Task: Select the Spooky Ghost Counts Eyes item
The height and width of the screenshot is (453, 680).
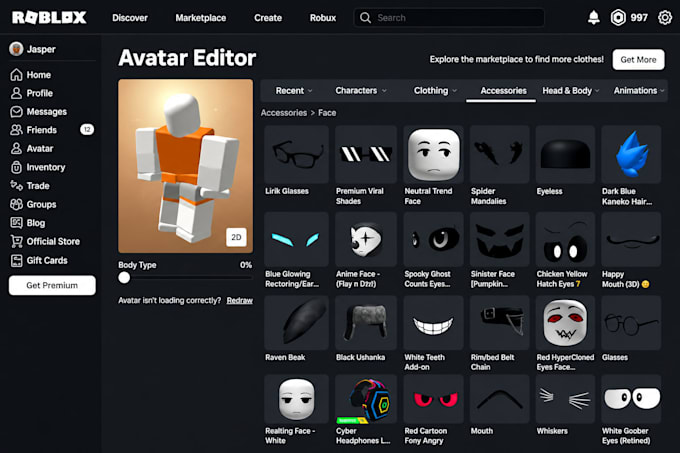Action: [x=433, y=239]
